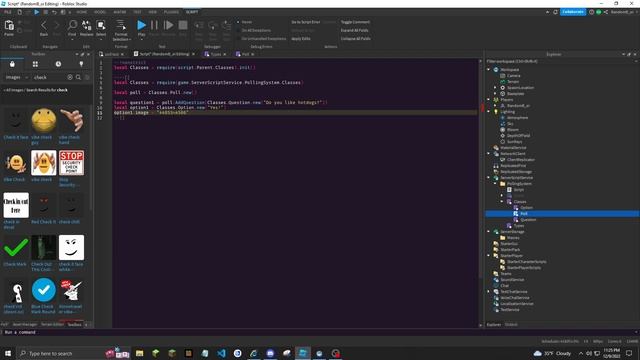Screen dimensions: 640x360
Task: Click the quick access Play icon
Action: [37, 12]
